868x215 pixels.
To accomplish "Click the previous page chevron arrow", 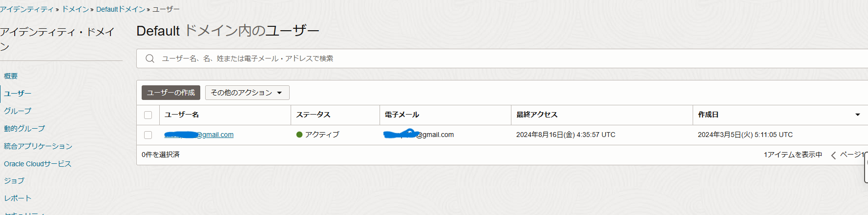I will 833,155.
